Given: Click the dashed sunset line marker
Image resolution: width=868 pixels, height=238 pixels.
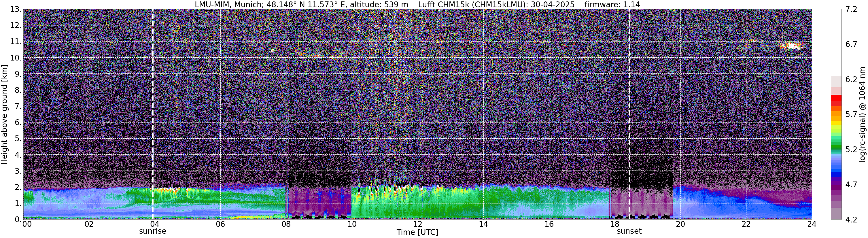Looking at the screenshot, I should click(629, 114).
